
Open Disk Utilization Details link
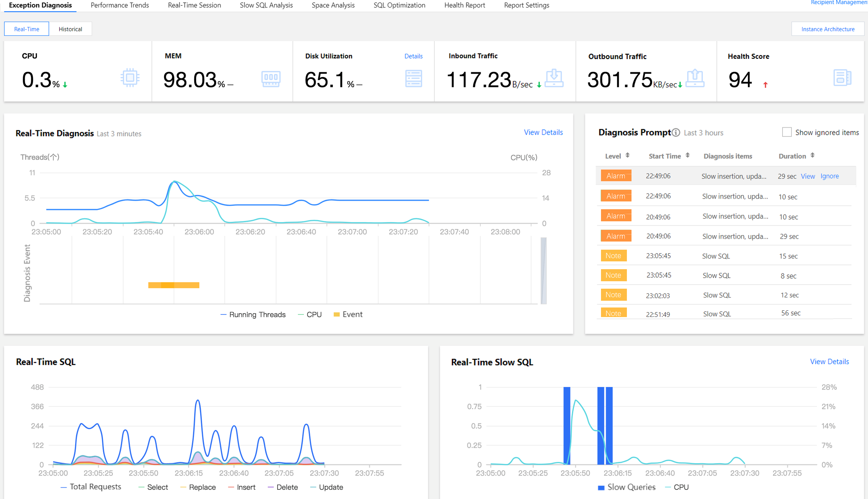413,56
